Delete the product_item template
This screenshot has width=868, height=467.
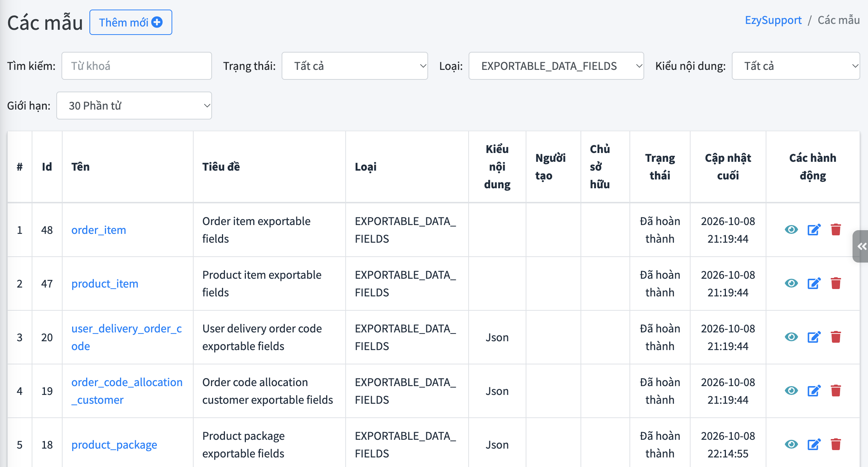(836, 284)
